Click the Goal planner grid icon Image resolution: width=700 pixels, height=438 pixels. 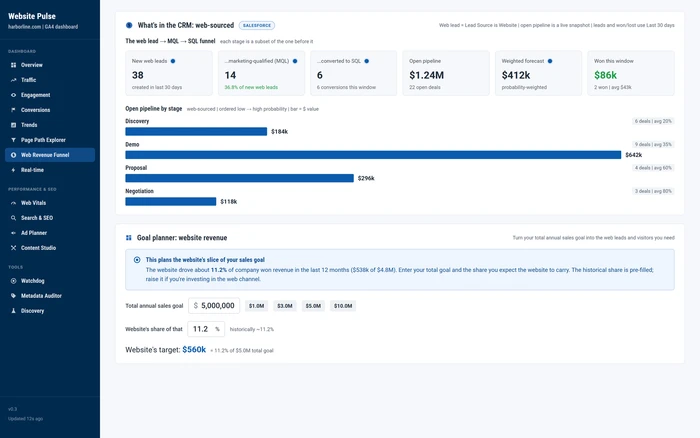pyautogui.click(x=129, y=238)
